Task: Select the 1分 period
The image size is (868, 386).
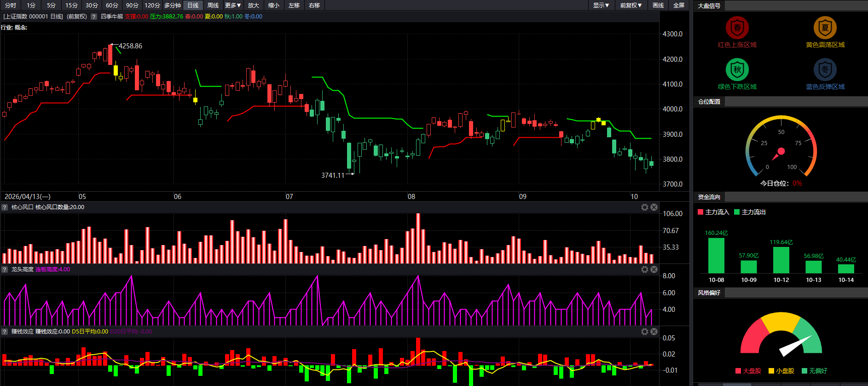Action: (31, 5)
